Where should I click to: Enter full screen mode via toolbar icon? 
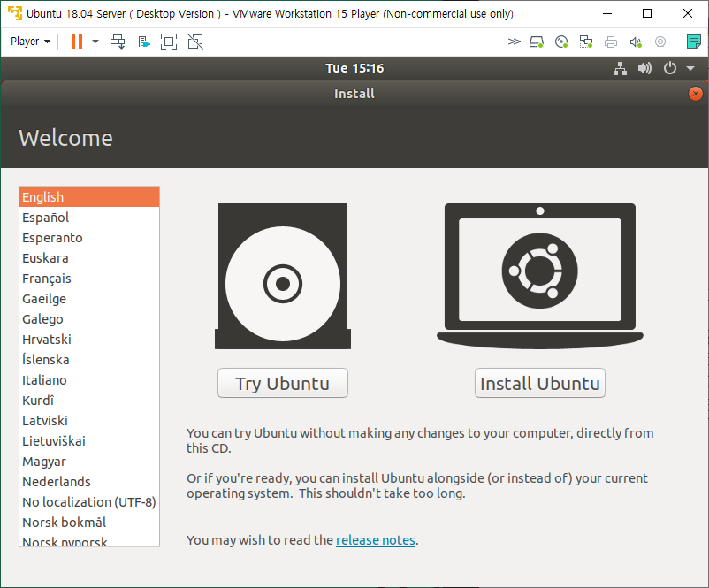click(169, 42)
